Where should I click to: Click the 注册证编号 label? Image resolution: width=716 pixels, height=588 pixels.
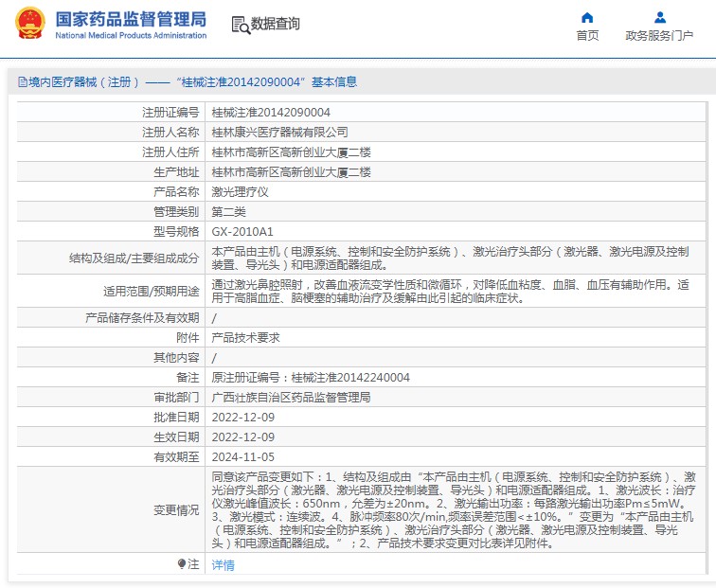pyautogui.click(x=170, y=113)
